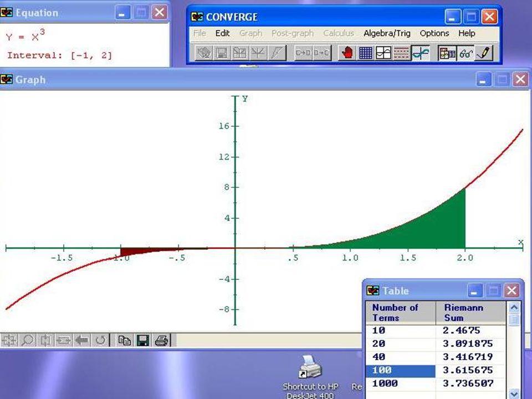Click the split graph panes toolbar icon

[x=383, y=53]
